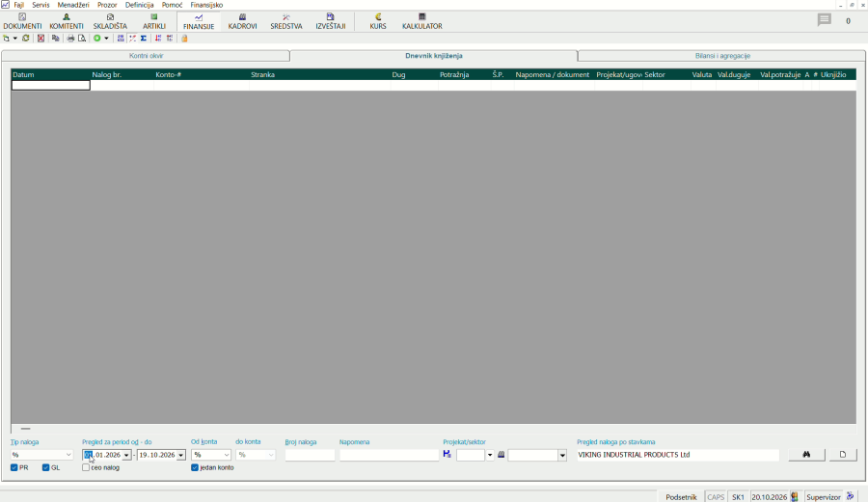Click the 'Broj naloga' input field
868x502 pixels.
pos(310,455)
